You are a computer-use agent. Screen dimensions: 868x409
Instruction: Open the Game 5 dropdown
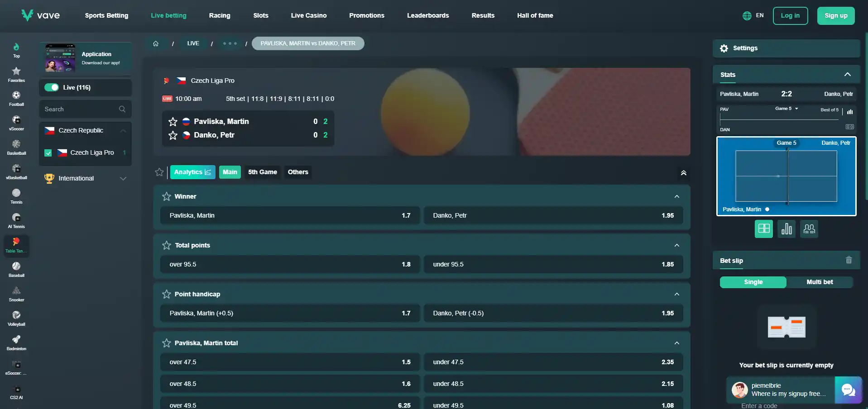pyautogui.click(x=786, y=109)
